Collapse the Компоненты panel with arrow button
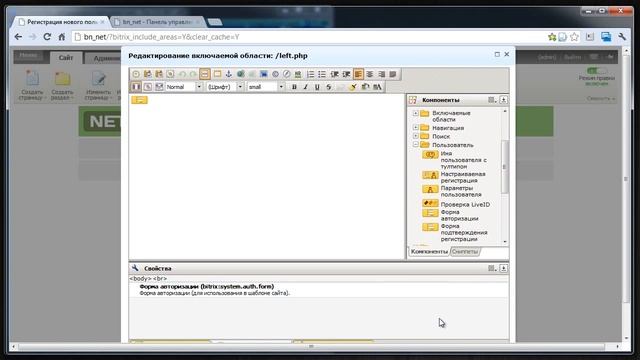 503,100
